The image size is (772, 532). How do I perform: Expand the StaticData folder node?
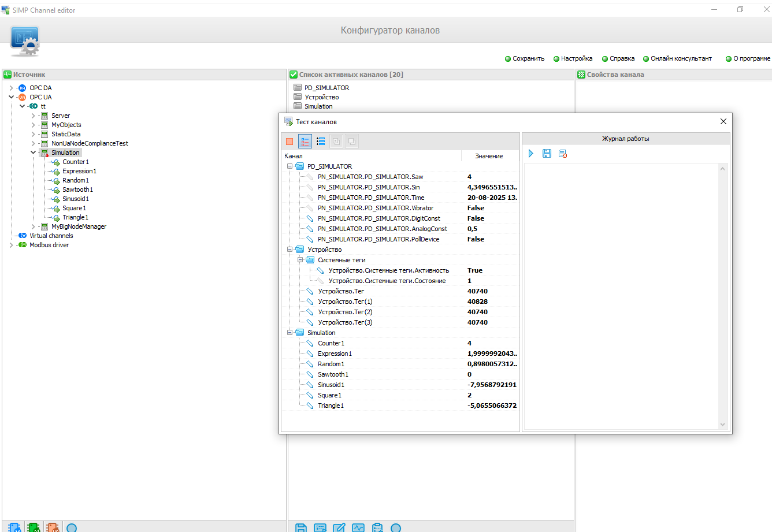(33, 134)
